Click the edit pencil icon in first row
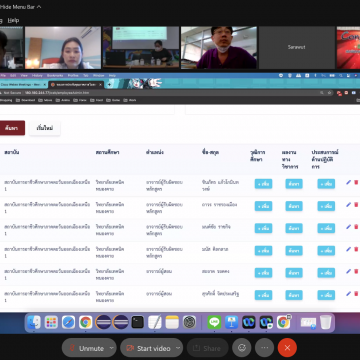 point(349,182)
